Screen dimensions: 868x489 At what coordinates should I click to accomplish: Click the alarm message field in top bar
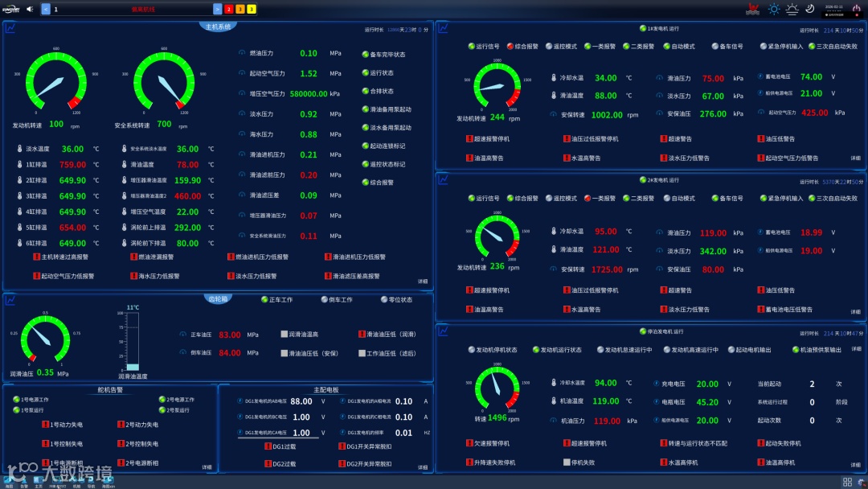pos(132,9)
